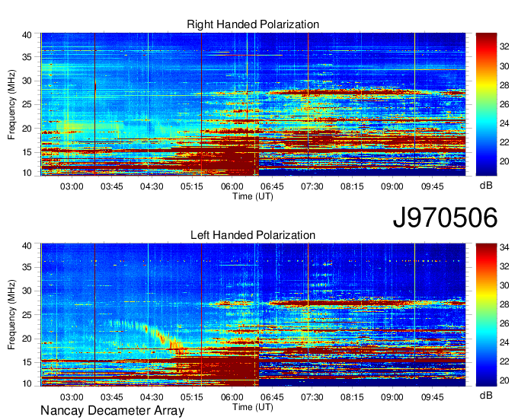The height and width of the screenshot is (420, 518).
Task: Click 04:30 time tick of Left Handed plot
Action: point(152,397)
